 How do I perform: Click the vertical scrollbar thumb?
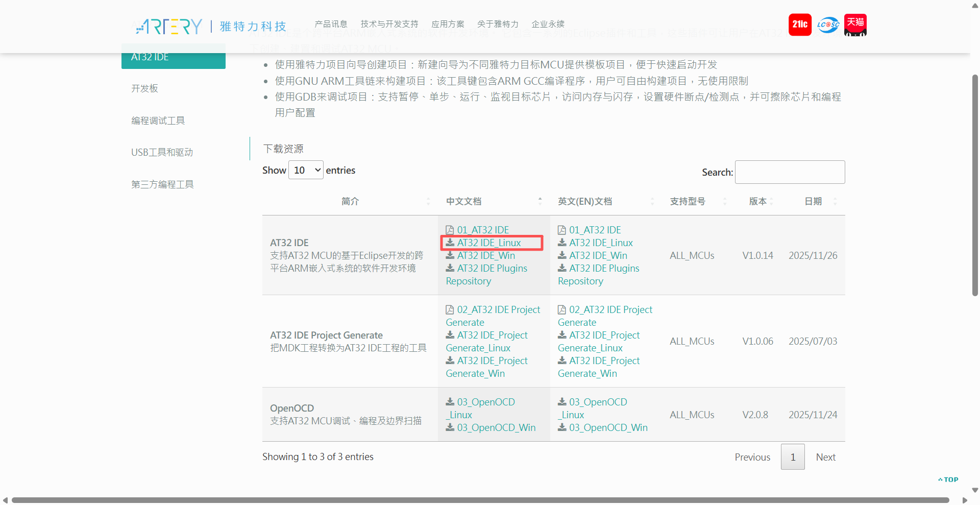pyautogui.click(x=975, y=185)
